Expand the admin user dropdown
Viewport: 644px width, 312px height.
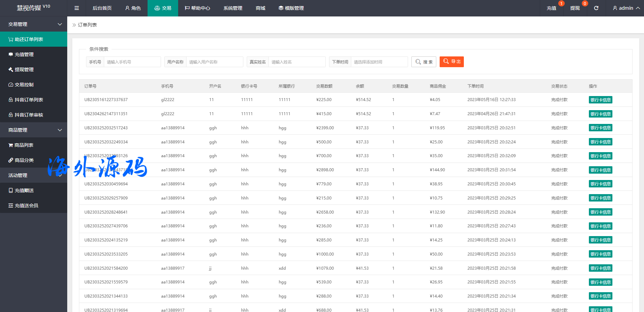tap(626, 8)
